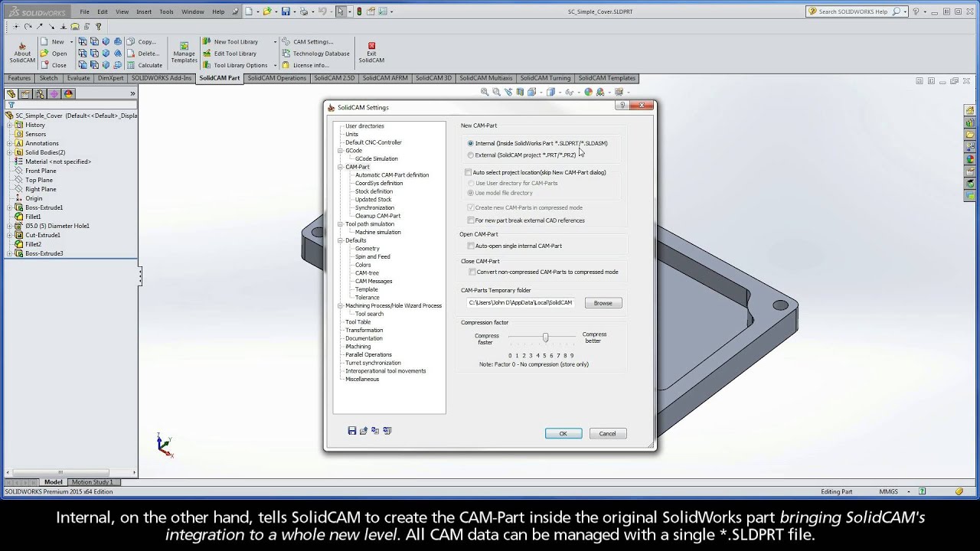The width and height of the screenshot is (980, 551).
Task: Expand the Cut-Extrude1 feature
Action: (x=10, y=235)
